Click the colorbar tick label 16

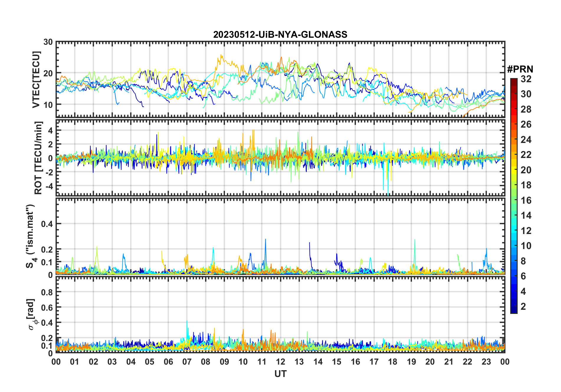[x=526, y=200]
